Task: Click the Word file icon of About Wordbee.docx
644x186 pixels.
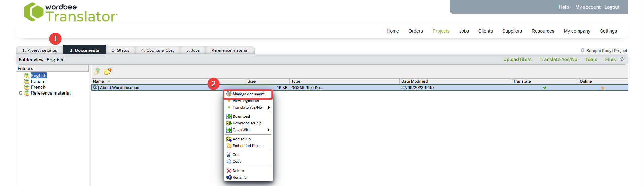Action: (x=96, y=88)
